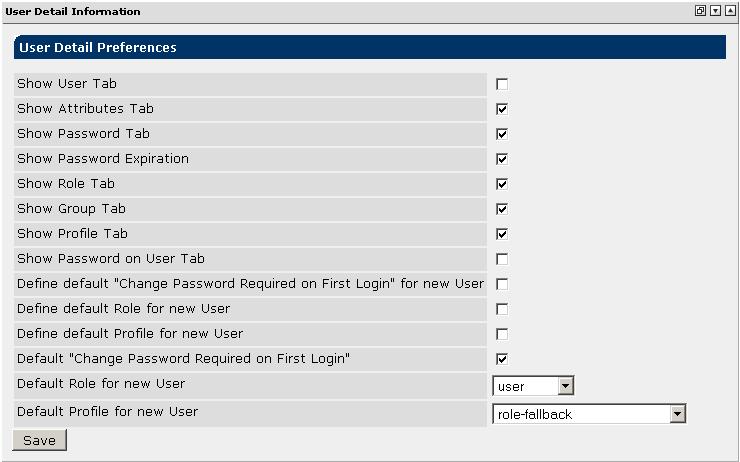Image resolution: width=740 pixels, height=462 pixels.
Task: Tick Define default Role for new User
Action: [x=502, y=309]
